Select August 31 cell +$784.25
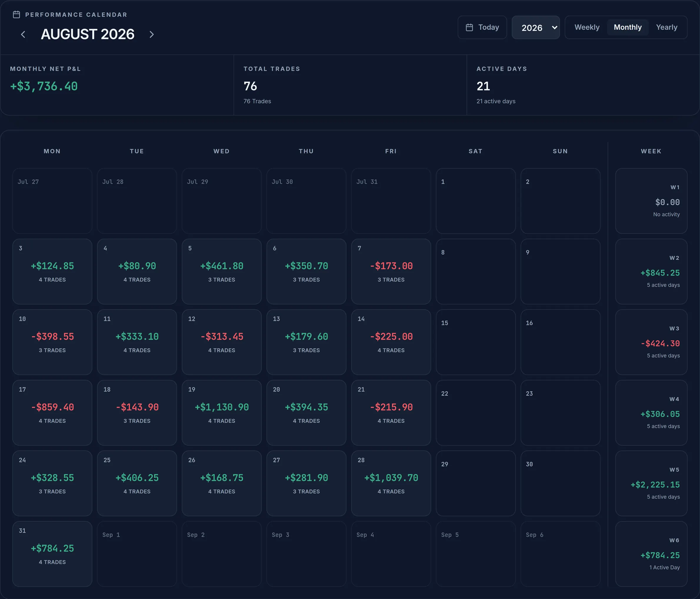Screen dimensions: 700x599 click(x=52, y=554)
